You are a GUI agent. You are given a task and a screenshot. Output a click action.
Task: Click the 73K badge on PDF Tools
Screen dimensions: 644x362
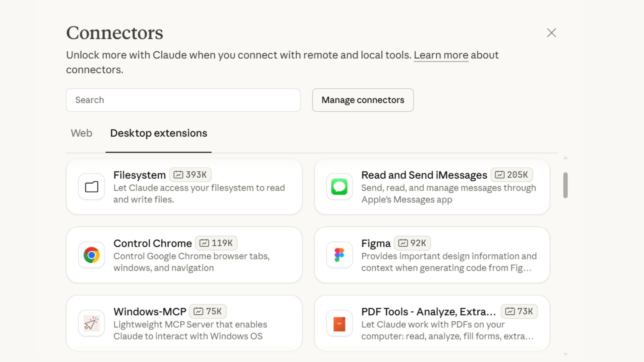pos(519,311)
